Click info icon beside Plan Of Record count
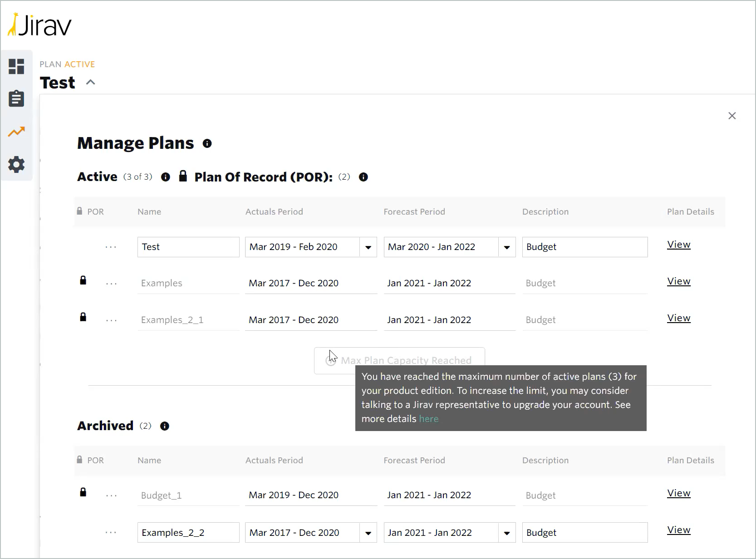 [x=363, y=177]
